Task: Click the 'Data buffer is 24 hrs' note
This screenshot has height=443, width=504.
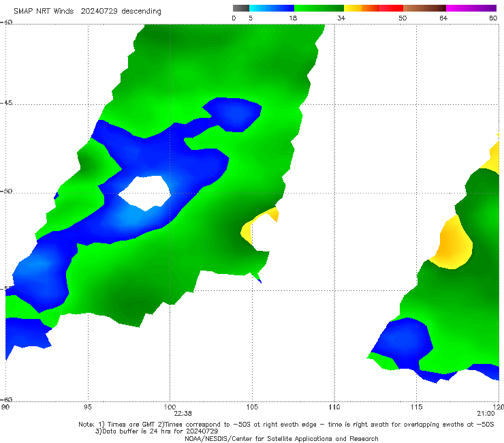Action: coord(157,431)
